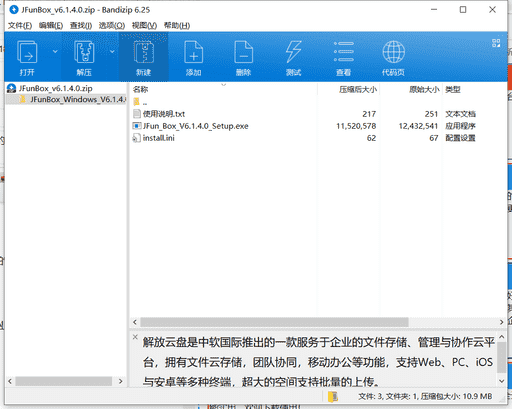Click the 应用程序 type cell
Viewport: 512px width, 409px height.
(x=460, y=126)
